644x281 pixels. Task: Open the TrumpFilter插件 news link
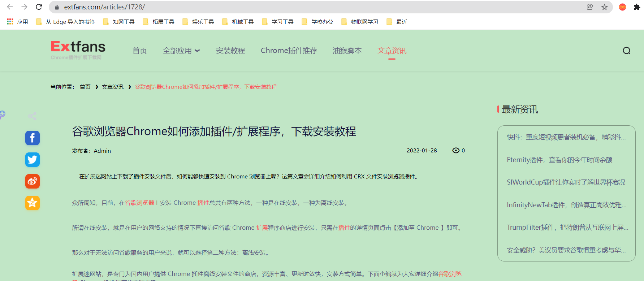567,227
